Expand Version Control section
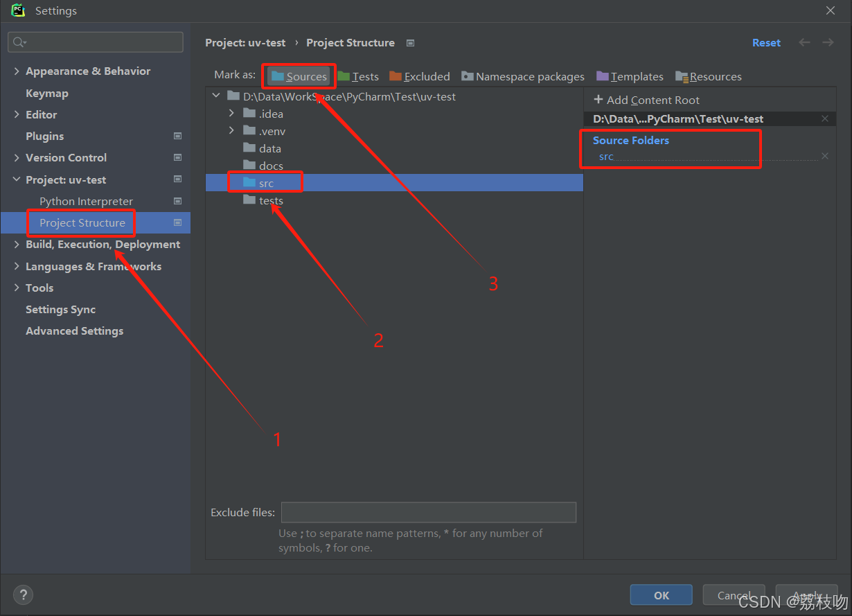Screen dimensions: 852x616 [x=17, y=158]
